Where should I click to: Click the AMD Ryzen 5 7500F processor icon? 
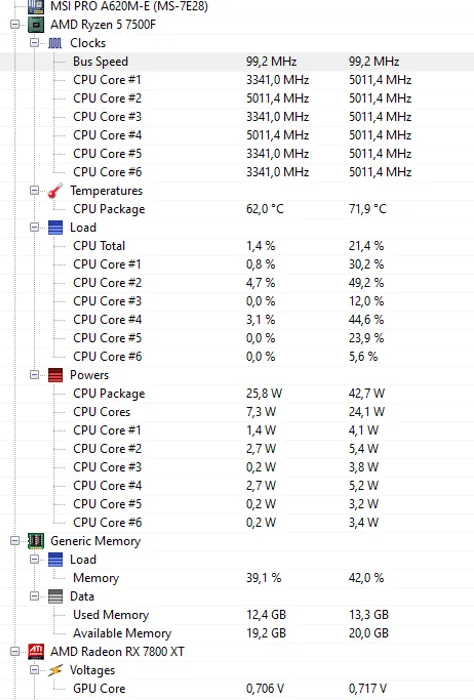[x=36, y=25]
